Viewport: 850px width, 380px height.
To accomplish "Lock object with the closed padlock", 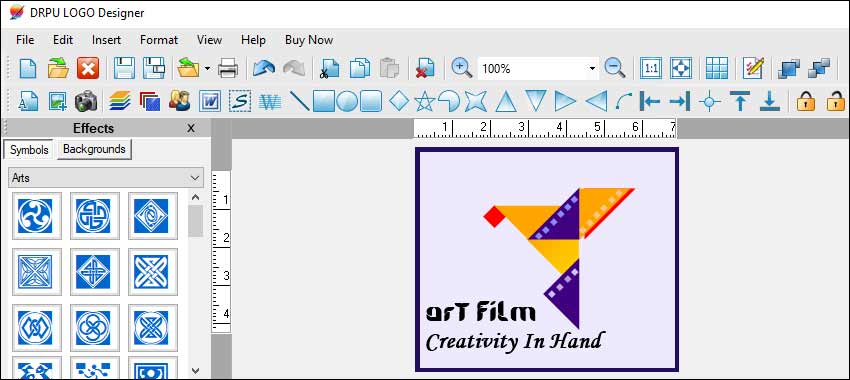I will (806, 101).
